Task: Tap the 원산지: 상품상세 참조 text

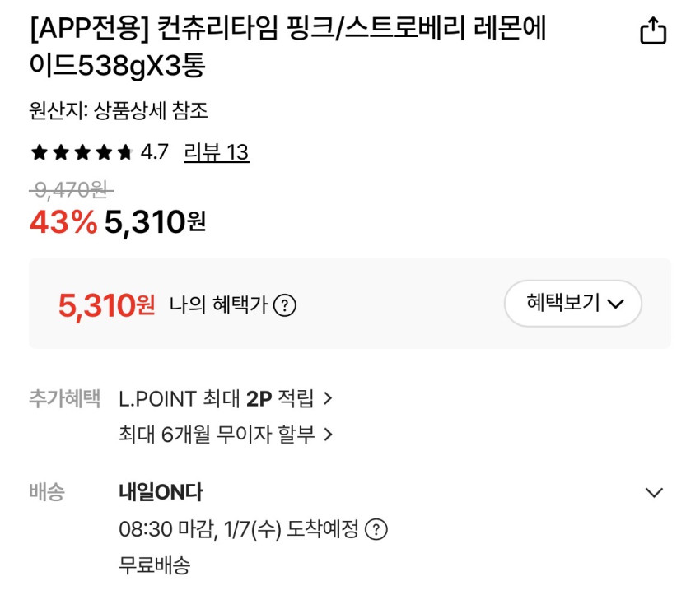Action: [118, 110]
